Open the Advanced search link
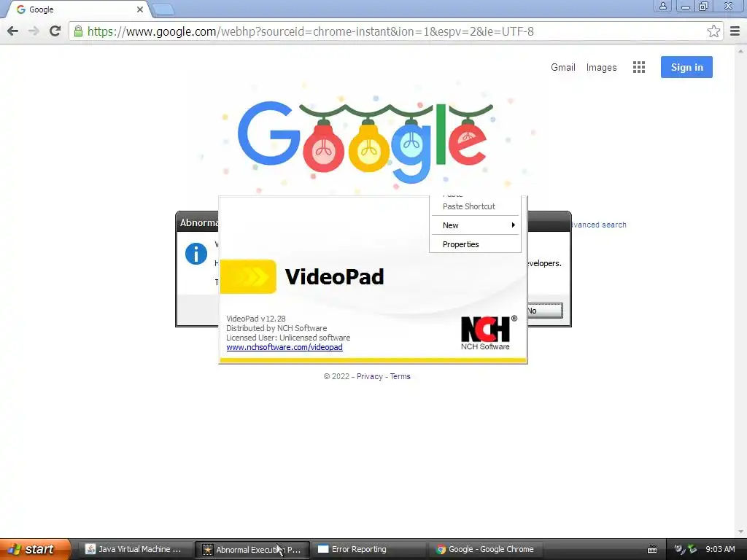Screen dimensions: 747x560 coord(599,225)
